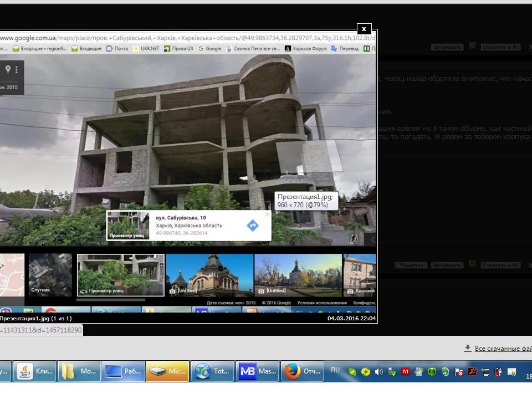Click the Ответить в ЛС button on the lower post

tap(500, 265)
